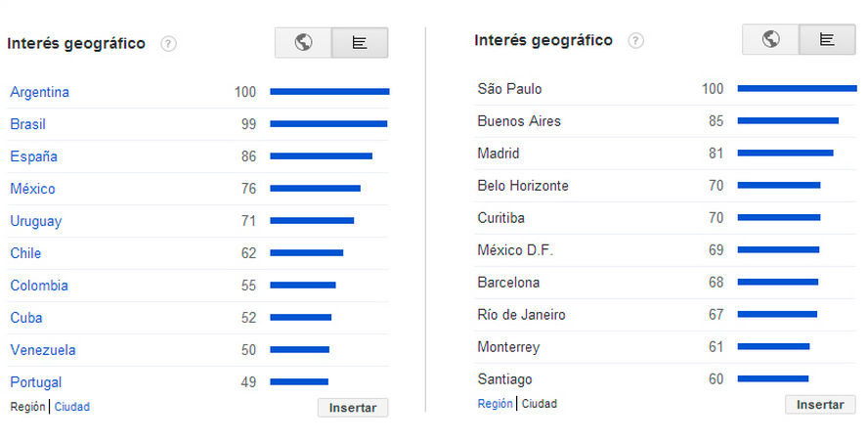
Task: Open the Argentina region link
Action: 40,92
